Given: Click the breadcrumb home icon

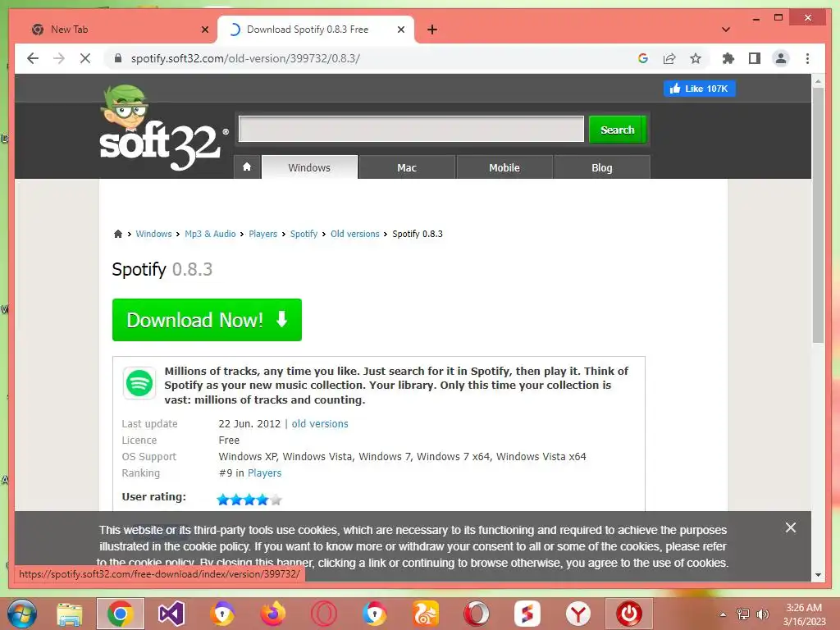Looking at the screenshot, I should click(x=118, y=234).
